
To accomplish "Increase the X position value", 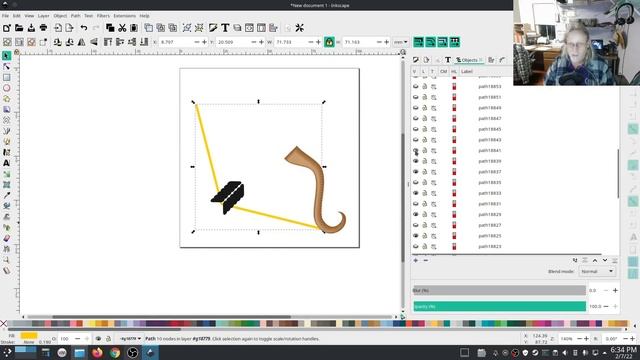I will [x=204, y=42].
